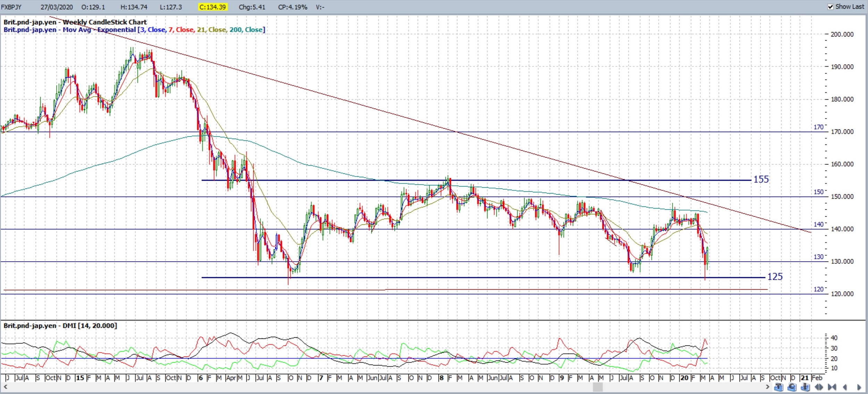The width and height of the screenshot is (868, 394).
Task: Click the 125 support level label
Action: click(x=775, y=277)
